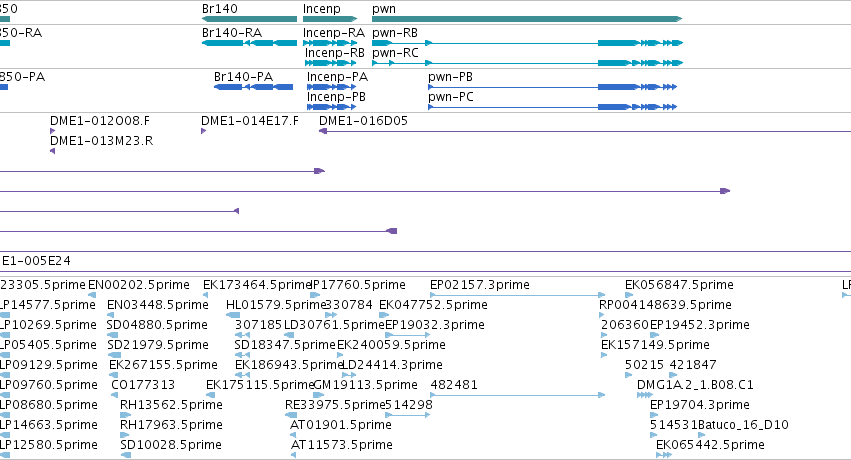Screen dimensions: 851x460
Task: Click the LP14577.5prime label
Action: 48,305
